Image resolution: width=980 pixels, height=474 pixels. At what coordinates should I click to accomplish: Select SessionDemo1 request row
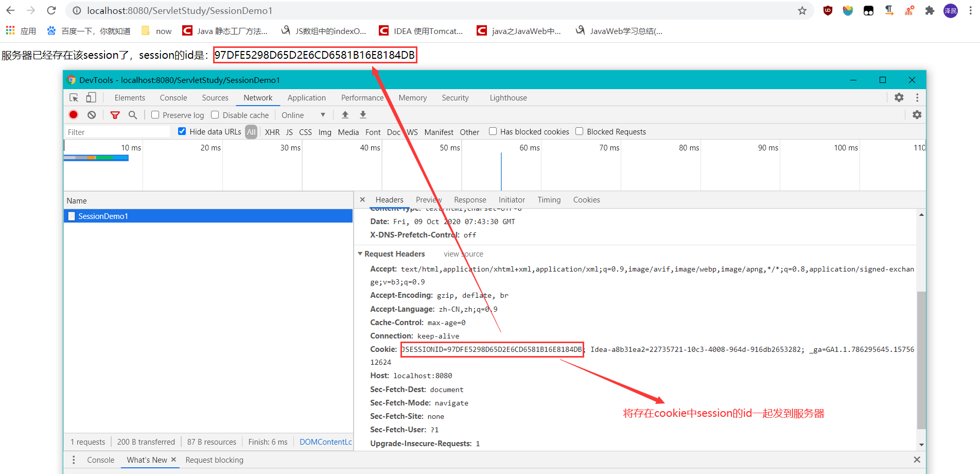coord(208,216)
